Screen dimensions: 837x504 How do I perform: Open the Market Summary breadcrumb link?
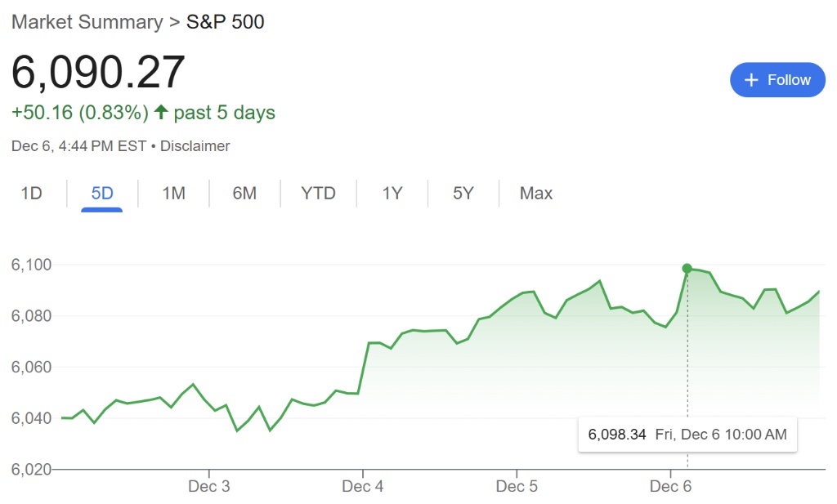[x=87, y=22]
